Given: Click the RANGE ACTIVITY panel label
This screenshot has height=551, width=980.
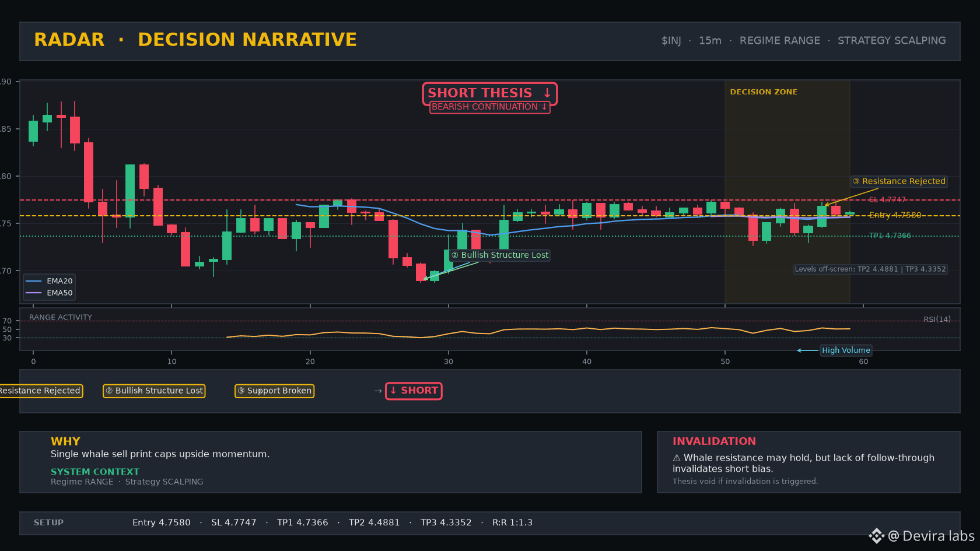Looking at the screenshot, I should [x=61, y=318].
